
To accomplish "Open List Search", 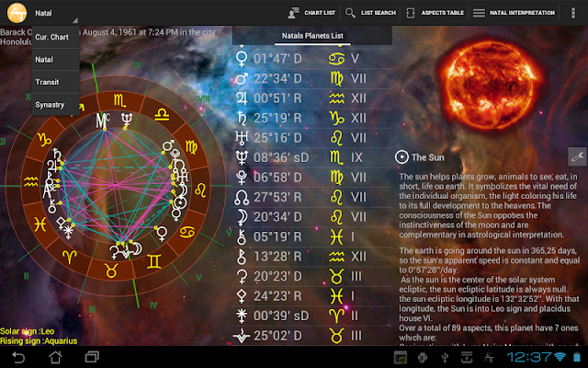I will [x=370, y=13].
